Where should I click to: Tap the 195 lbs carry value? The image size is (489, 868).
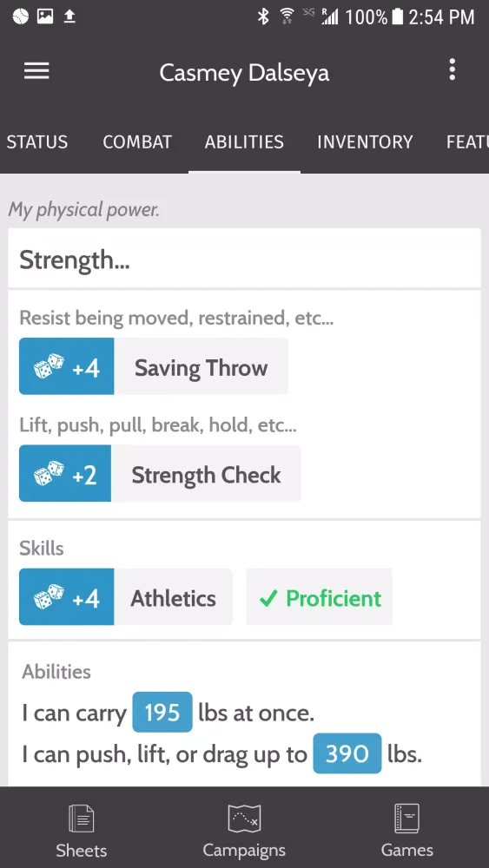tap(162, 713)
